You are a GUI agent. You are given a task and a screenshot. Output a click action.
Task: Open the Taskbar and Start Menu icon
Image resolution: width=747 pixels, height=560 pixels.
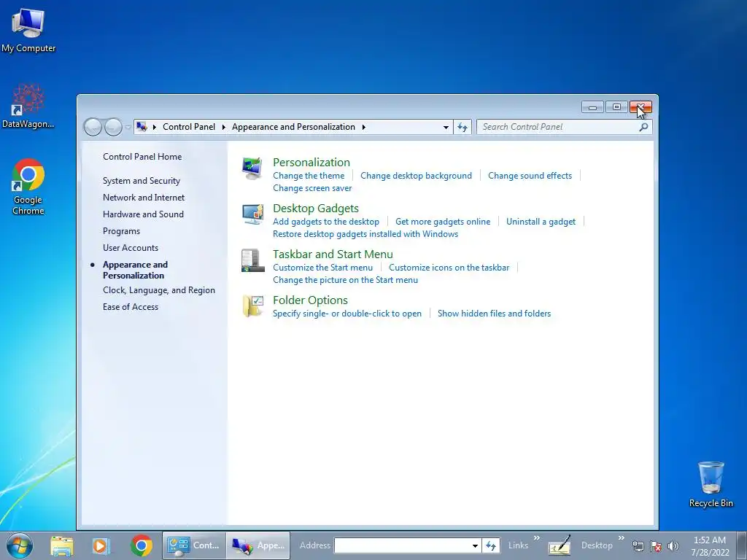252,260
